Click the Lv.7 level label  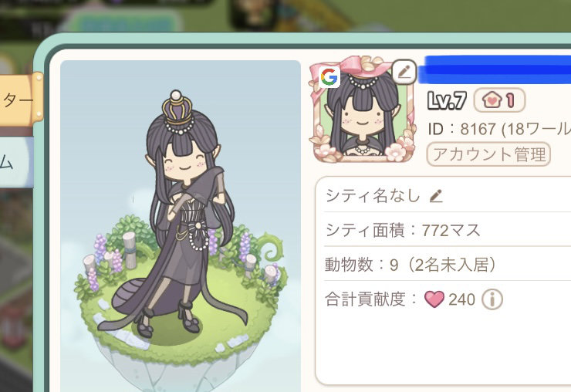[447, 100]
